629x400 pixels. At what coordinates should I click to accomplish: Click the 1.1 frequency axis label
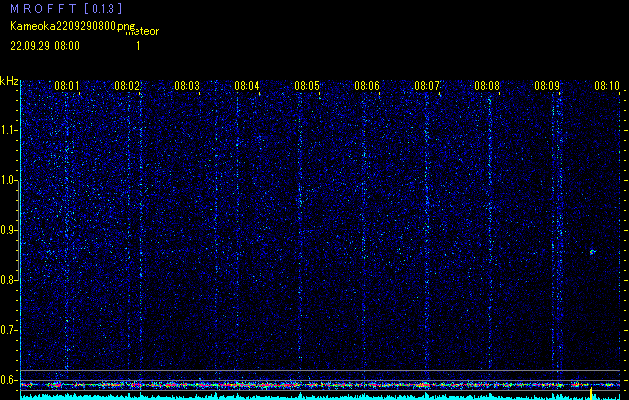pos(8,130)
